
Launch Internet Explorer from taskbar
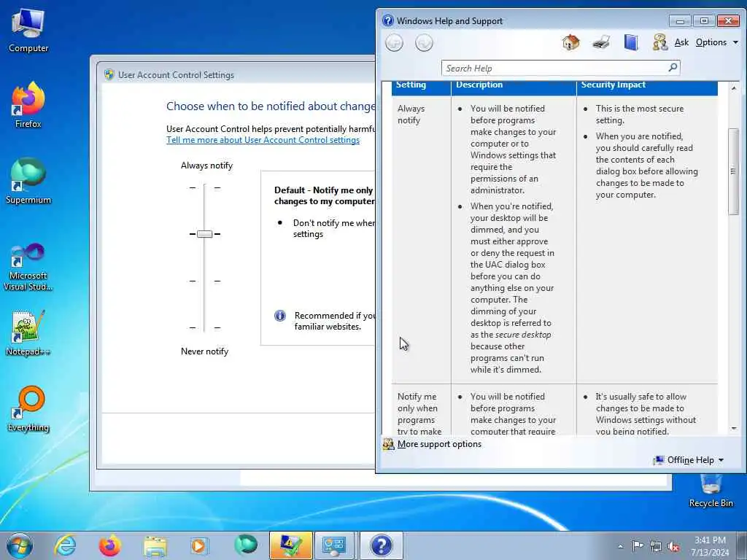click(x=64, y=545)
